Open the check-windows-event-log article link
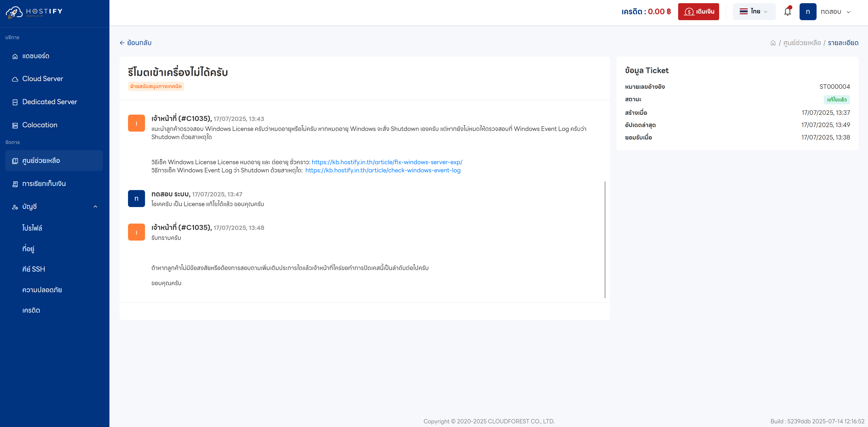 383,171
